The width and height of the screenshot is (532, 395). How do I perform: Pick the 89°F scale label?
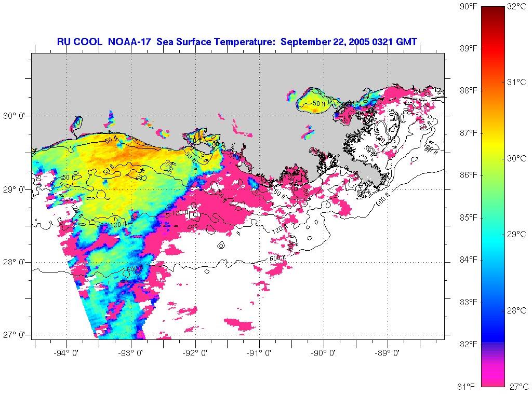(469, 48)
